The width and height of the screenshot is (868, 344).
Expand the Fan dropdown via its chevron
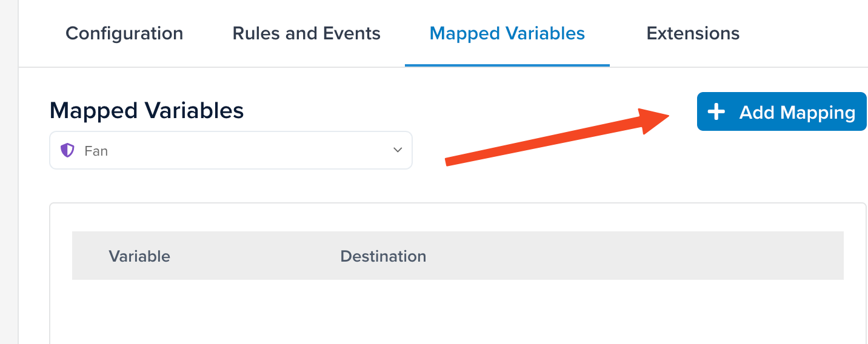click(x=398, y=150)
